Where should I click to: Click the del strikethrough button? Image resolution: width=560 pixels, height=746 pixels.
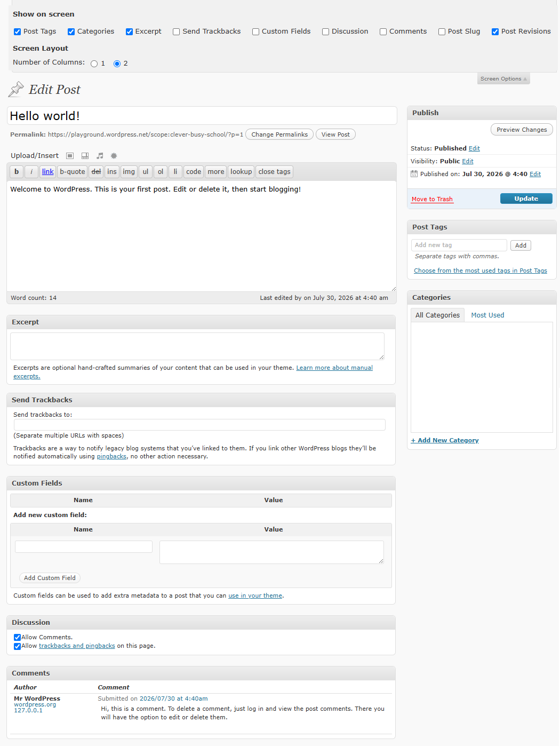tap(96, 172)
